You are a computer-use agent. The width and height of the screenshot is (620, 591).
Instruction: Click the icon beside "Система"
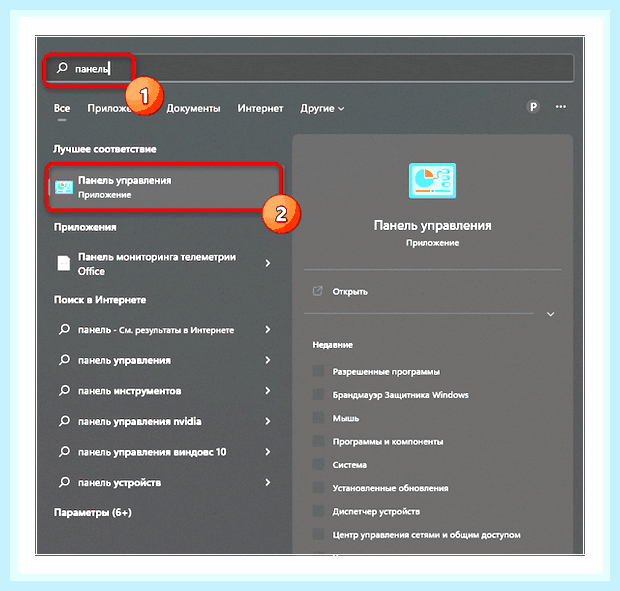318,464
